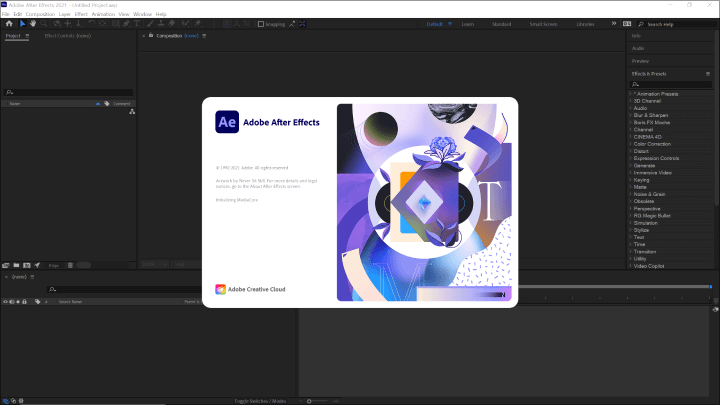Toggle video eye column in timeline
This screenshot has height=405, width=720.
6,302
